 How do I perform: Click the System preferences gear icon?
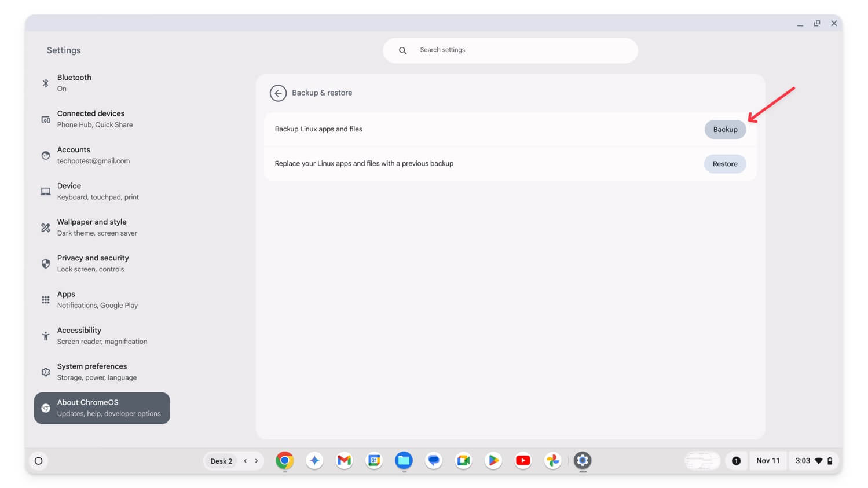[x=46, y=372]
